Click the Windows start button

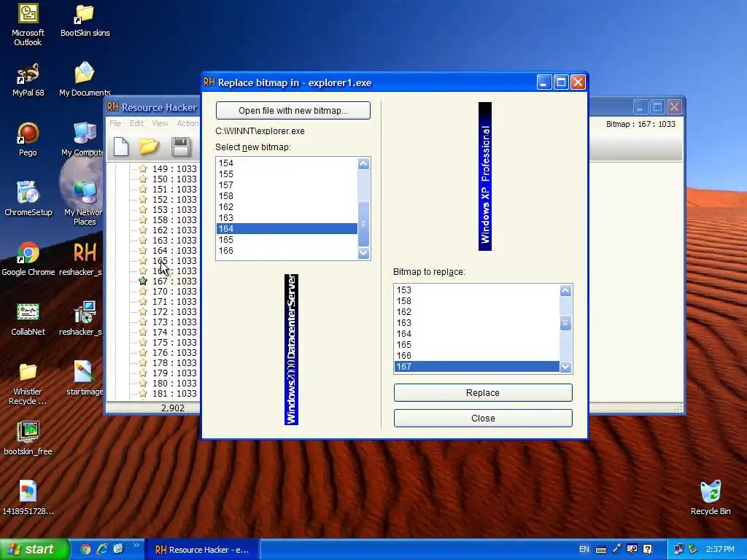(34, 549)
